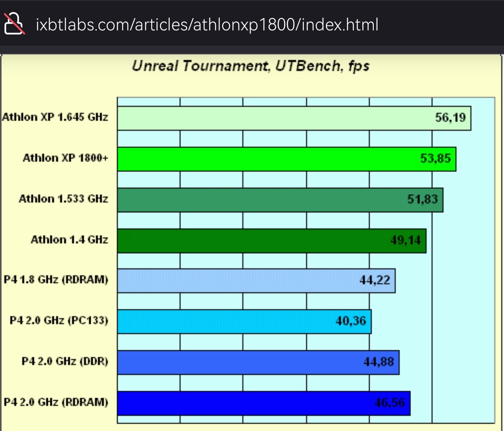Screen dimensions: 504x431
Task: Click the 'Athlon XP 1800+' label
Action: pyautogui.click(x=65, y=158)
